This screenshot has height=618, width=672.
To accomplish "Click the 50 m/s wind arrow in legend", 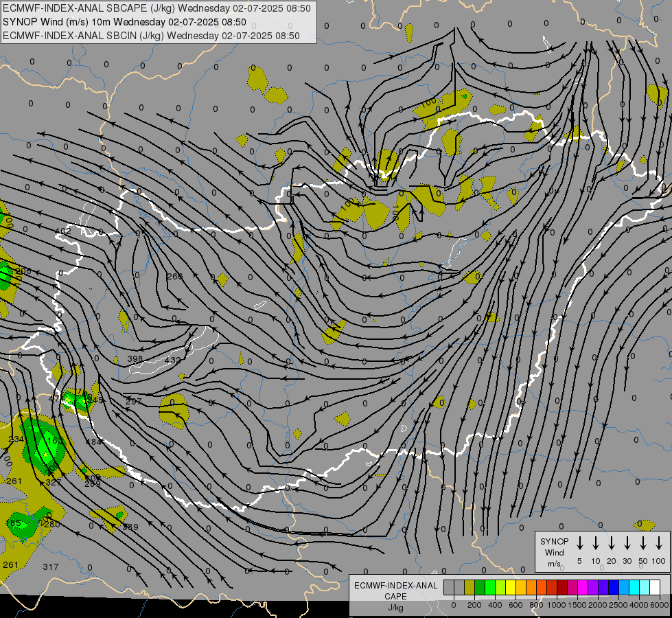I will (x=643, y=543).
